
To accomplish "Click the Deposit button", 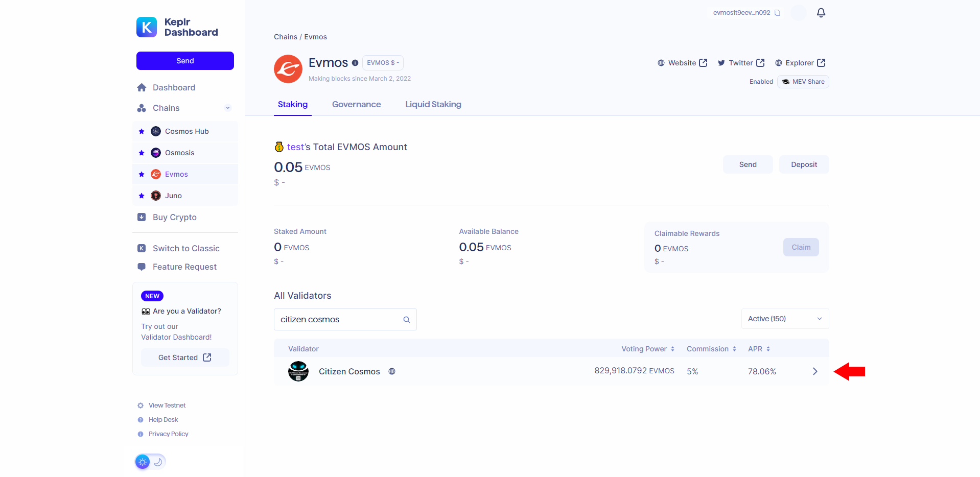I will coord(804,164).
